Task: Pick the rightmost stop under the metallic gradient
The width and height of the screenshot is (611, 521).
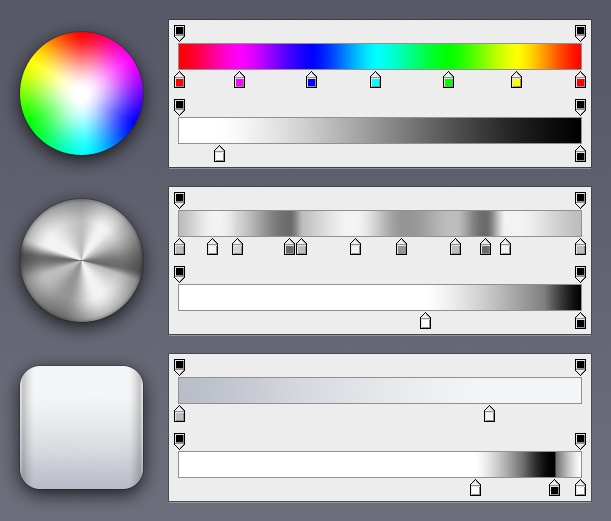Action: pyautogui.click(x=580, y=247)
